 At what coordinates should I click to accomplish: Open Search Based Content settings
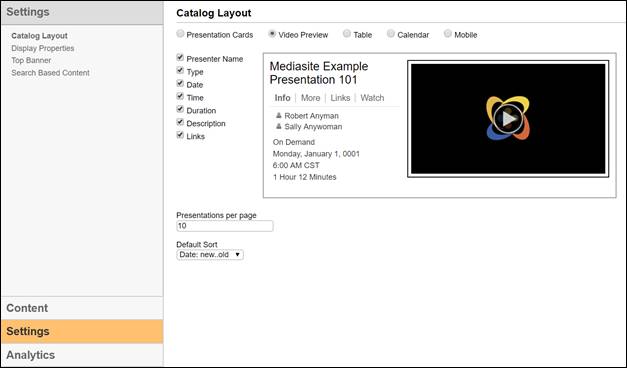(x=50, y=73)
